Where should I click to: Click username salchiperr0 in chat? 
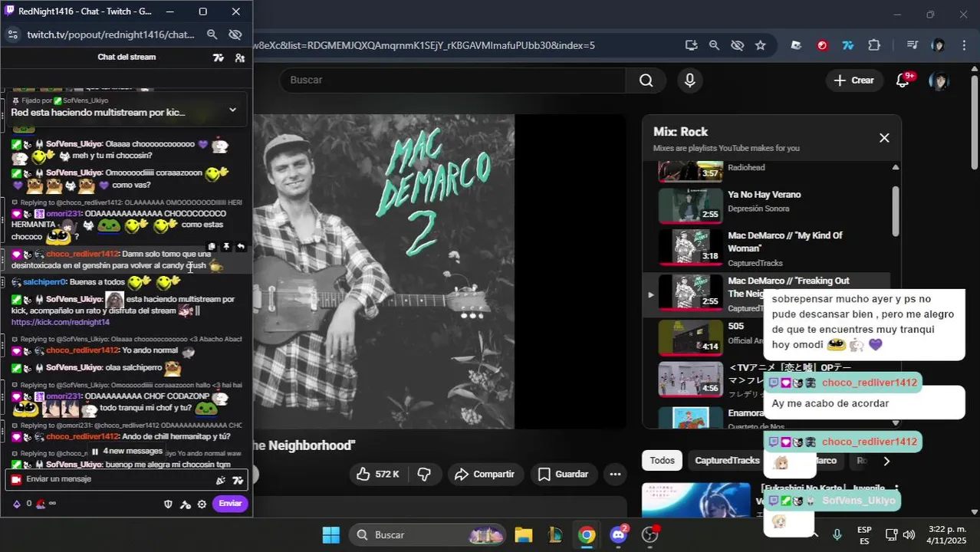coord(44,282)
